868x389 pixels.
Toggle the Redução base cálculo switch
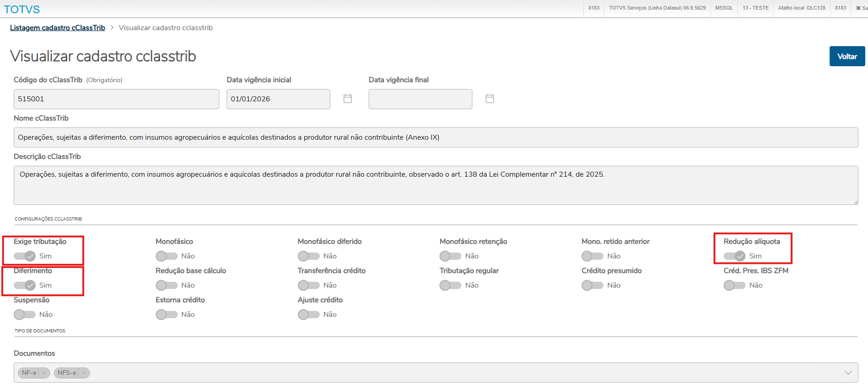(x=167, y=285)
